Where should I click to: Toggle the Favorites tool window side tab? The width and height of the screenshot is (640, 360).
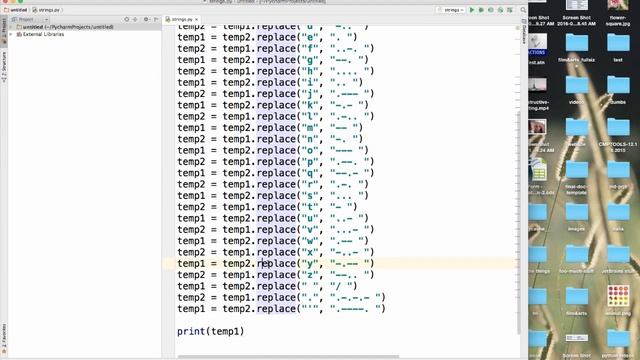coord(4,338)
